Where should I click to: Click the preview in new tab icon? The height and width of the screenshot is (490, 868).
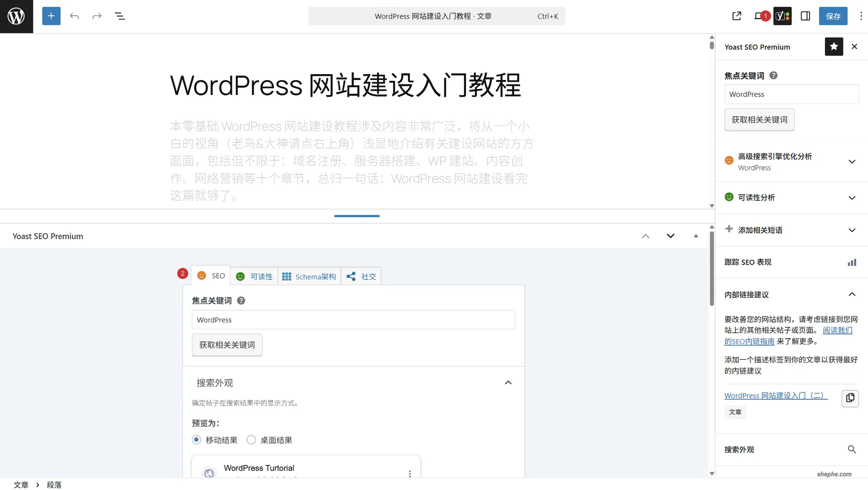pyautogui.click(x=736, y=16)
